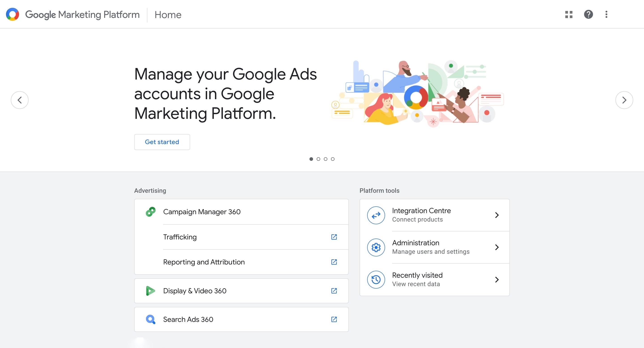Image resolution: width=644 pixels, height=348 pixels.
Task: Click the Recently visited clock icon
Action: point(375,280)
